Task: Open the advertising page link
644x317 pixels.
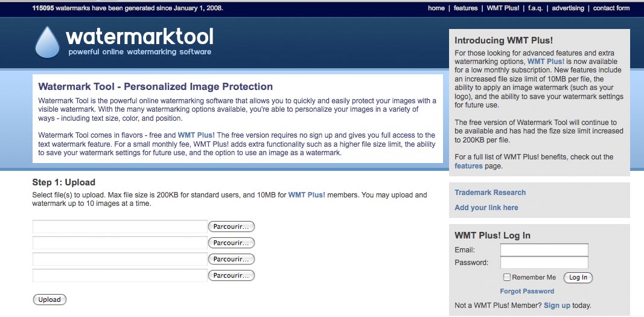Action: click(567, 8)
